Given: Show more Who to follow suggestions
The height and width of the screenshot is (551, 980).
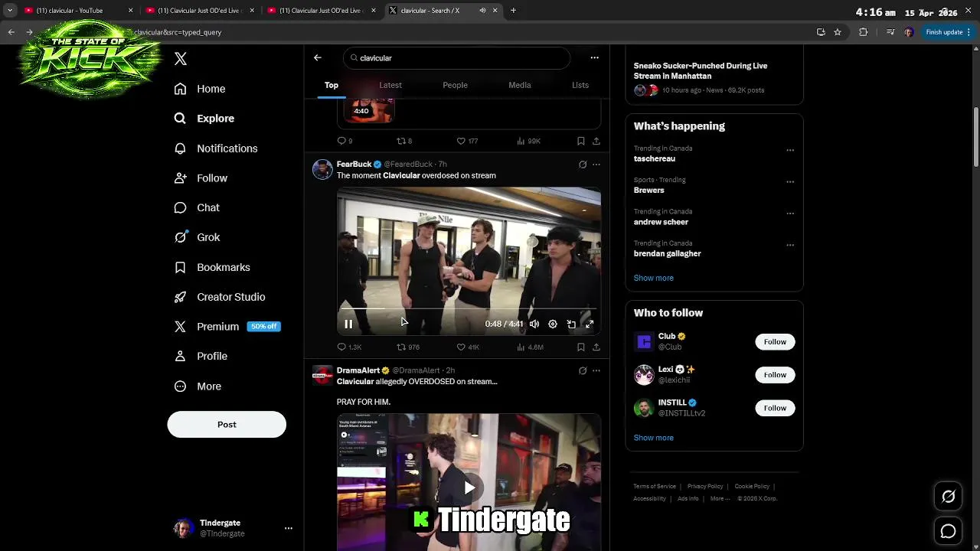Looking at the screenshot, I should [654, 438].
